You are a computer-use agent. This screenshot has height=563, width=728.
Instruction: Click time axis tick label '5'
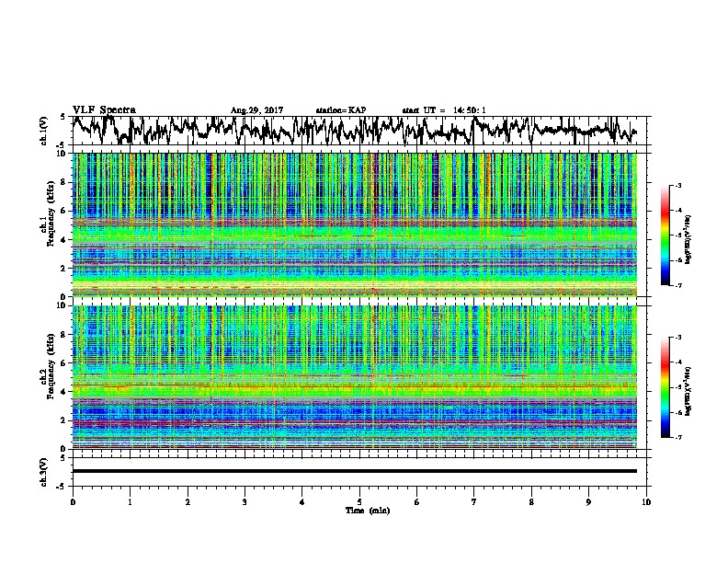[x=359, y=502]
